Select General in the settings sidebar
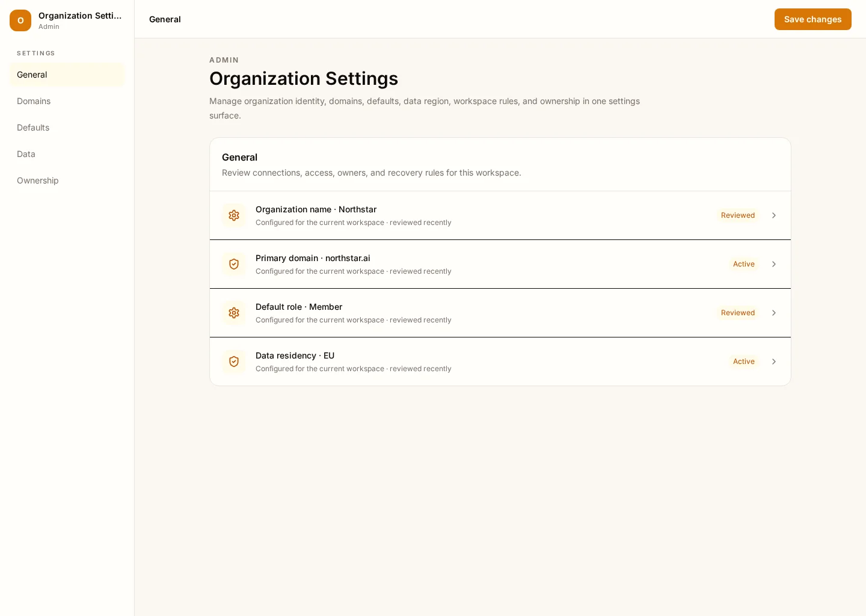Image resolution: width=866 pixels, height=616 pixels. (x=67, y=75)
